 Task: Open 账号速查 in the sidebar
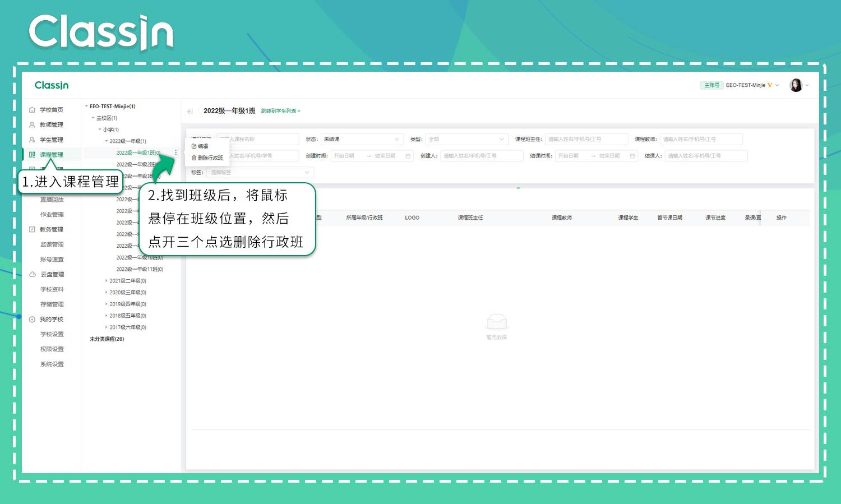[x=52, y=260]
